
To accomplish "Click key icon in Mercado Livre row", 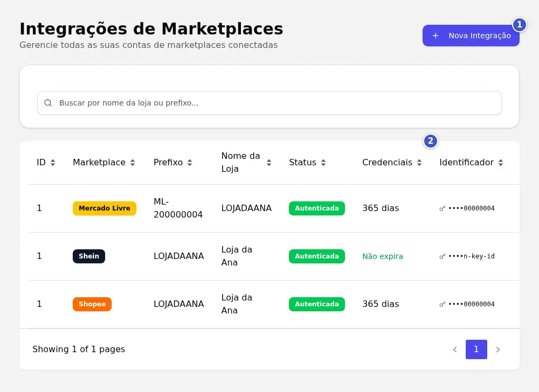I will tap(443, 208).
